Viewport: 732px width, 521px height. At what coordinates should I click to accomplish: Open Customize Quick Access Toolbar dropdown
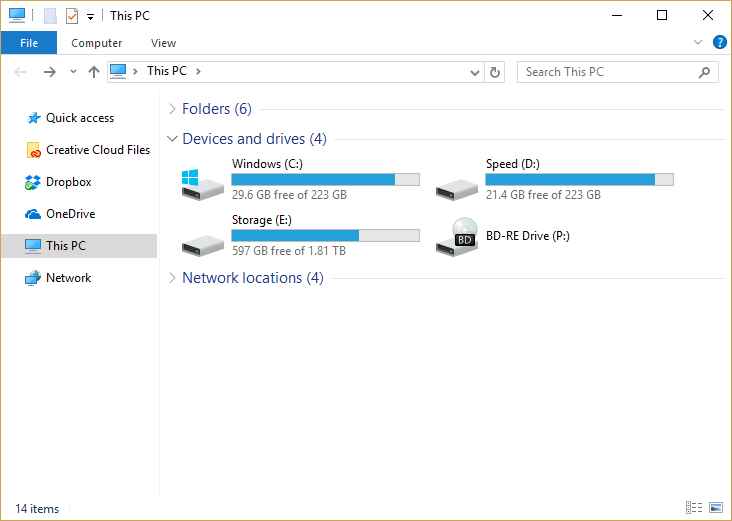click(91, 17)
